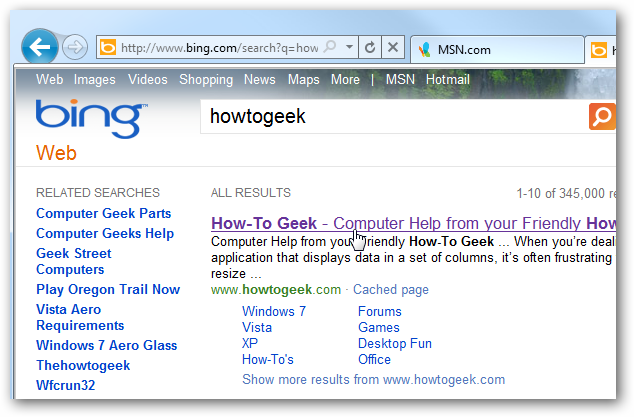Open the Videos search category
The width and height of the screenshot is (634, 417).
(x=148, y=79)
